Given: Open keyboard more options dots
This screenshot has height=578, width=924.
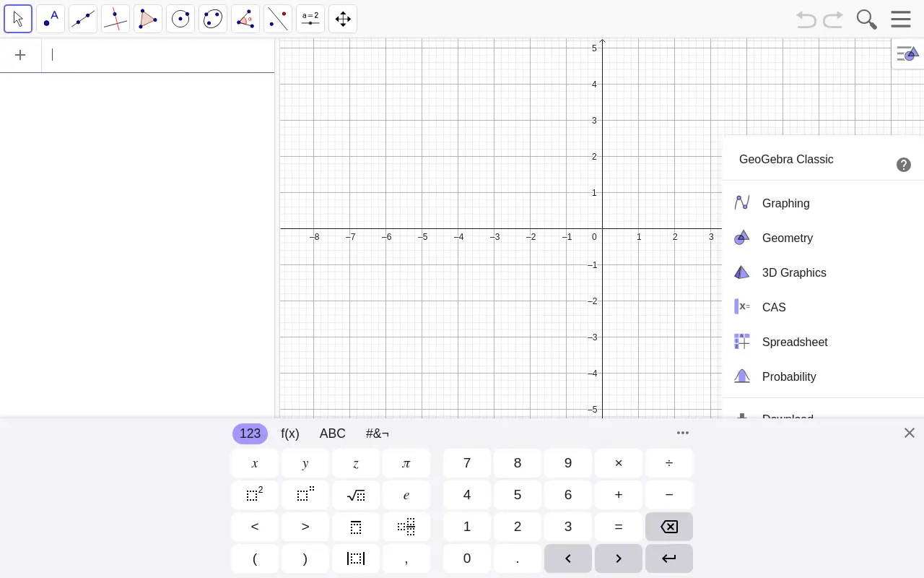Looking at the screenshot, I should click(683, 433).
